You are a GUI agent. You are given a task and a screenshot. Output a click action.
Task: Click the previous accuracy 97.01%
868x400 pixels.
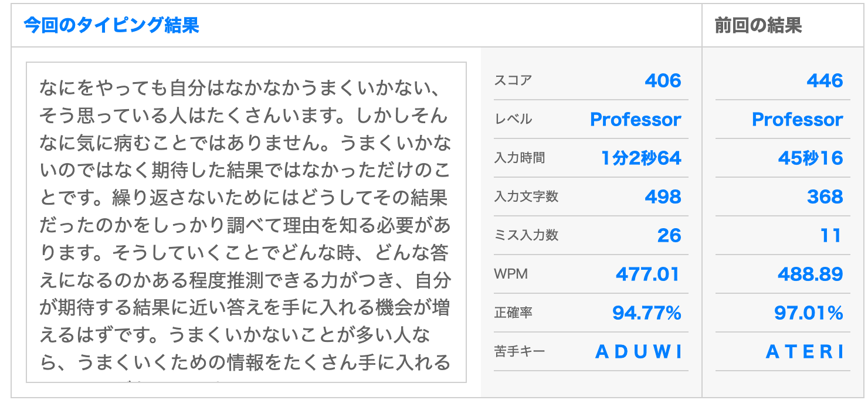pos(809,313)
